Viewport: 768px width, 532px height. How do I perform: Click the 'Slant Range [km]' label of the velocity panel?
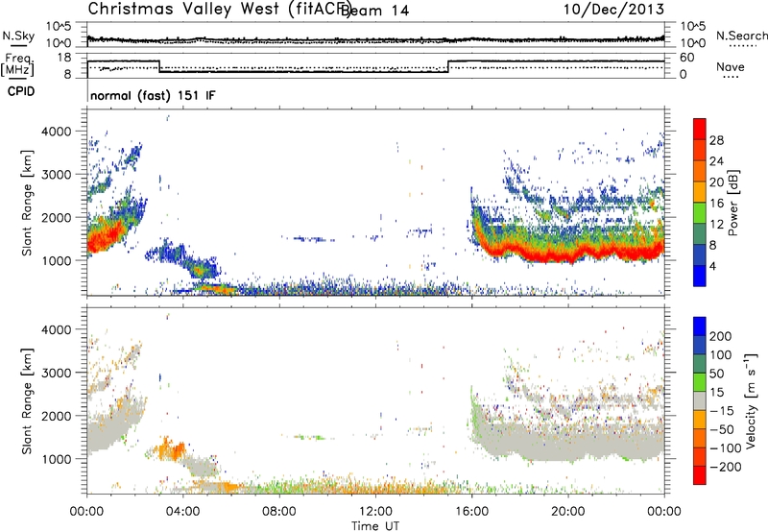pos(27,400)
